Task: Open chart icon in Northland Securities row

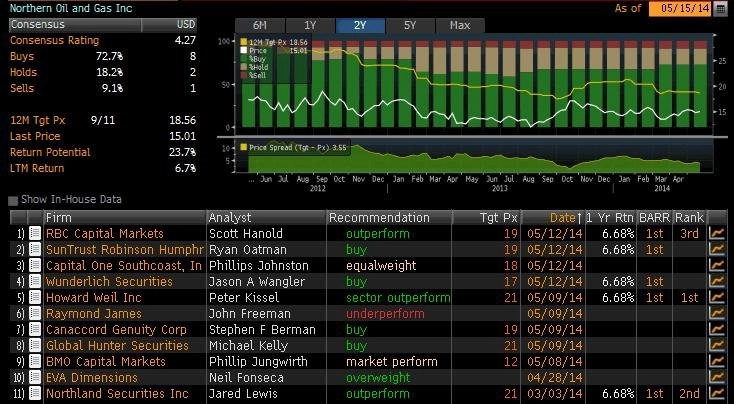Action: pyautogui.click(x=717, y=393)
